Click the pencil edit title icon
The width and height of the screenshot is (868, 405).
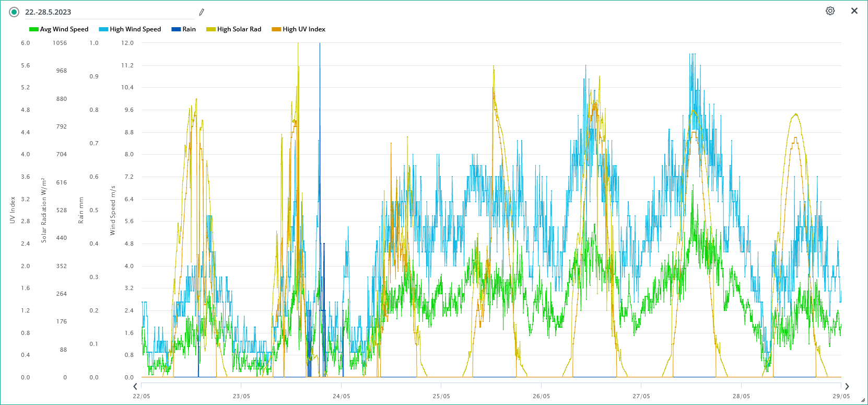click(202, 12)
